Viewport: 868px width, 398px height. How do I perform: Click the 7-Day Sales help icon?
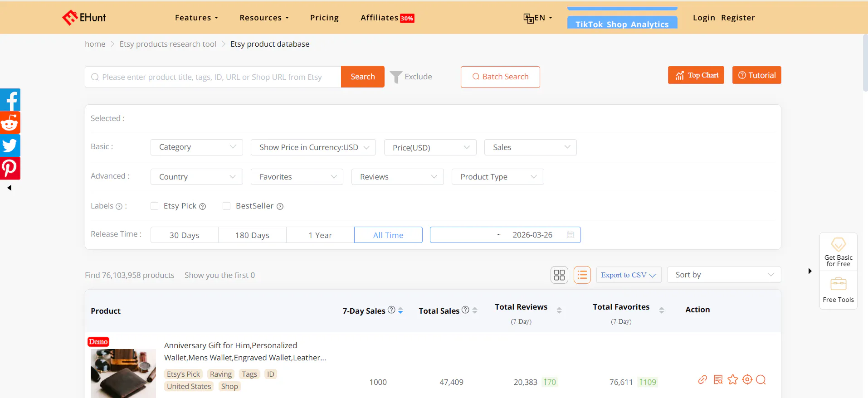(391, 310)
